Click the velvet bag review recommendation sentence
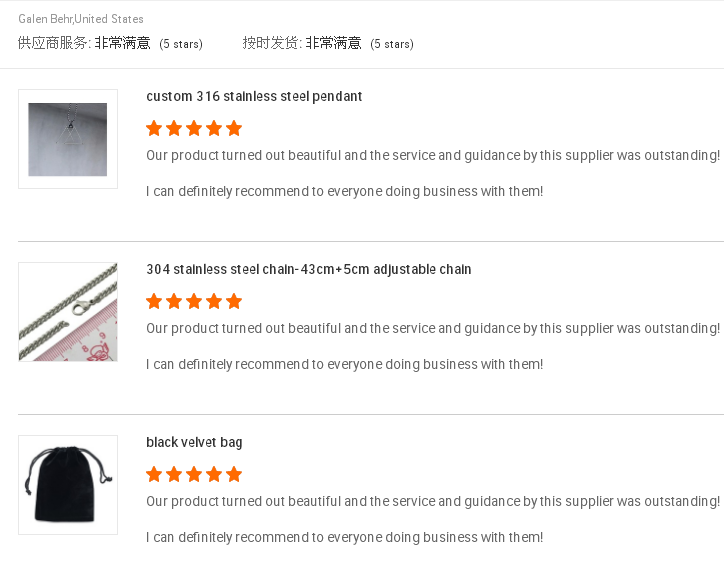 pos(344,538)
